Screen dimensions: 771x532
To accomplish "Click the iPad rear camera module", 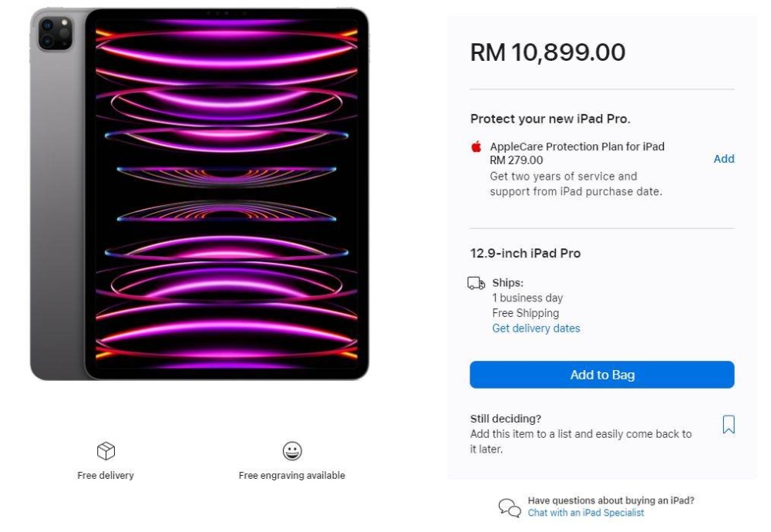I will 55,34.
